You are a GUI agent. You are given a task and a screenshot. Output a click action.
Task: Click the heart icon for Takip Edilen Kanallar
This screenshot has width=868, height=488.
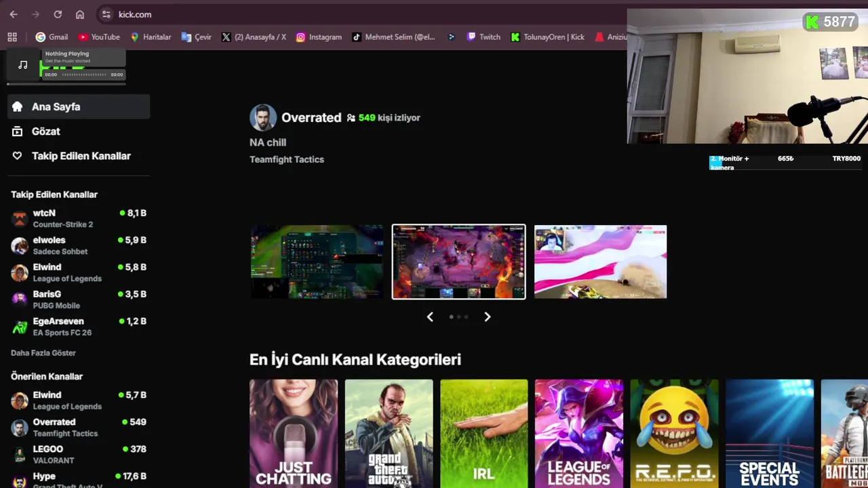(x=18, y=156)
